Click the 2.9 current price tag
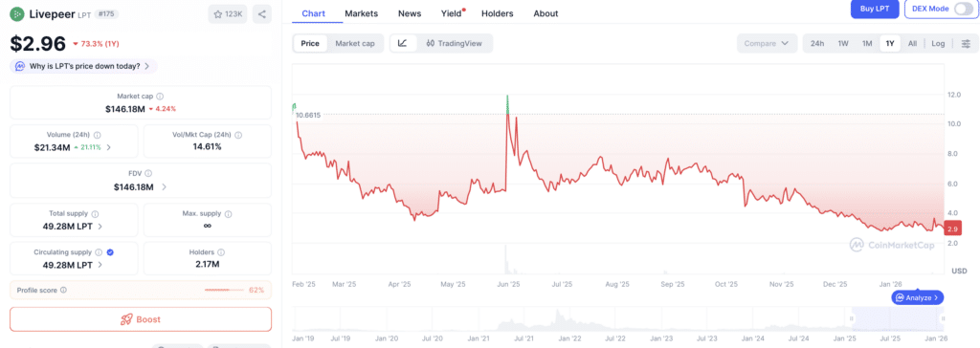 [952, 228]
